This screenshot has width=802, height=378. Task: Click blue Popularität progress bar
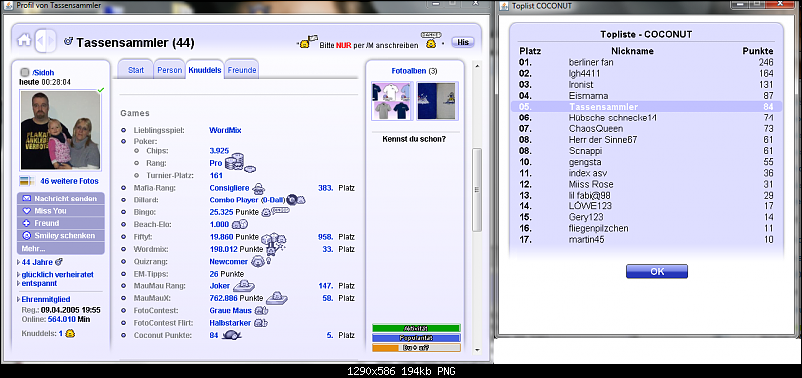[416, 338]
